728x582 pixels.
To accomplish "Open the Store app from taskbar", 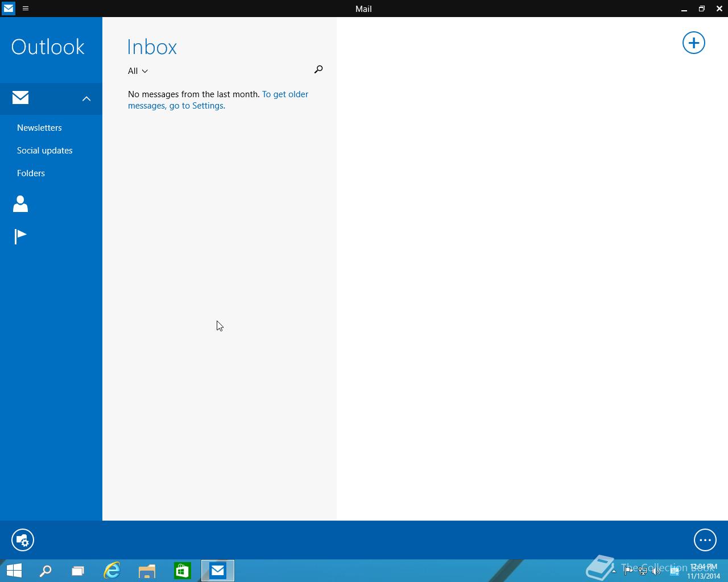I will (183, 571).
